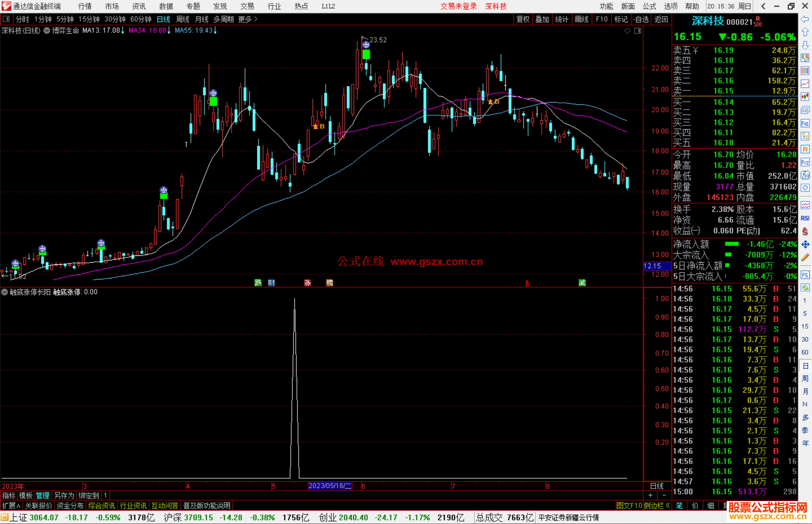This screenshot has width=812, height=524.
Task: Click the candlestick chart sidebar icon
Action: coord(805,97)
